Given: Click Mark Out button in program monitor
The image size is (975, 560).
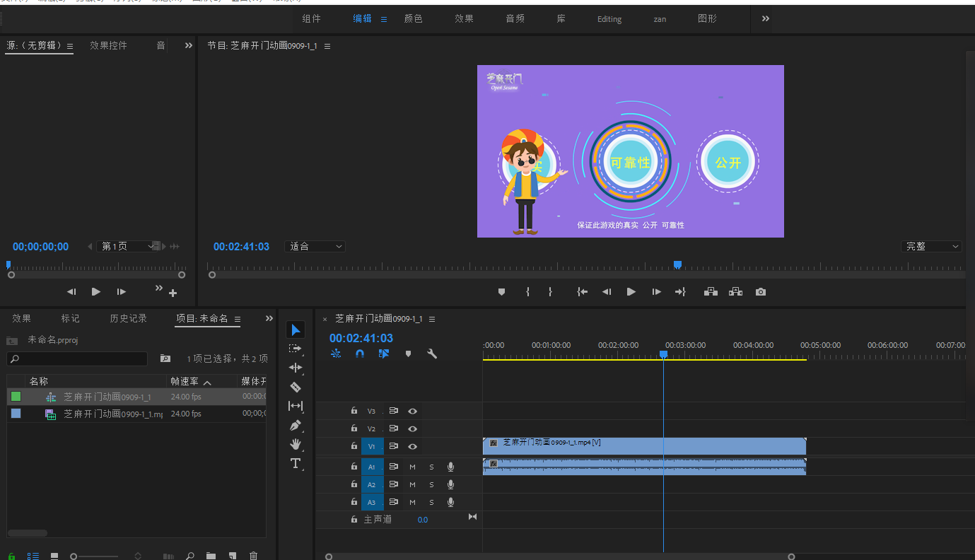Looking at the screenshot, I should (x=550, y=291).
